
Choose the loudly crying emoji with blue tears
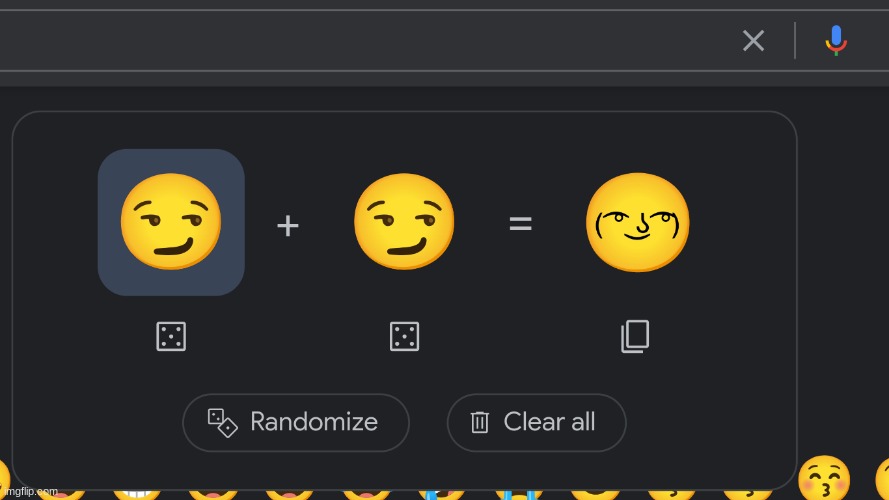point(518,493)
